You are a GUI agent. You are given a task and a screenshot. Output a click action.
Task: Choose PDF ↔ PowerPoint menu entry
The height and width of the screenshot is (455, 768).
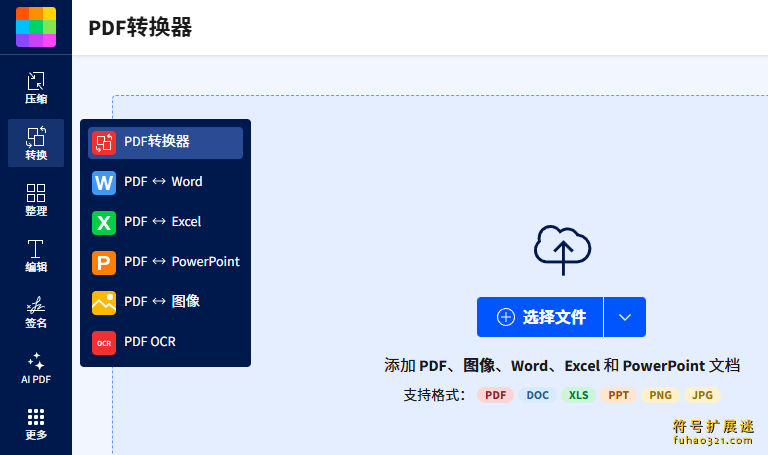coord(166,263)
